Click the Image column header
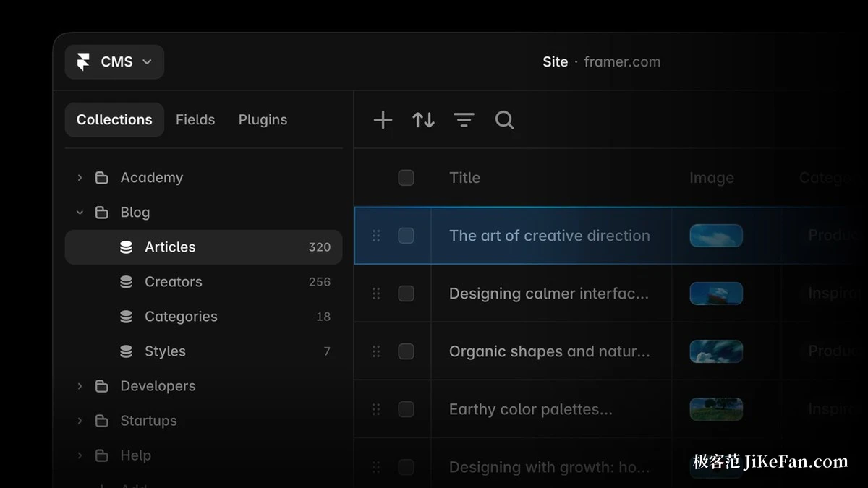Image resolution: width=868 pixels, height=488 pixels. click(x=712, y=178)
